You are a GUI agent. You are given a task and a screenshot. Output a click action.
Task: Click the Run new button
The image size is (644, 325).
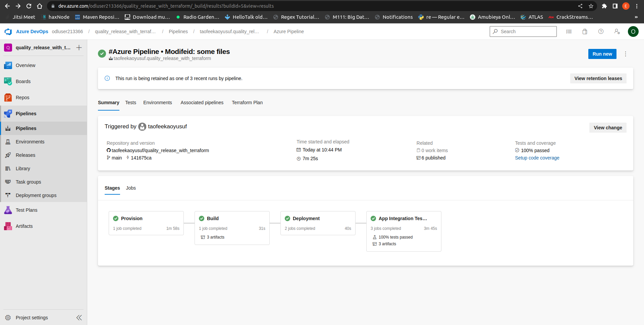pyautogui.click(x=602, y=54)
